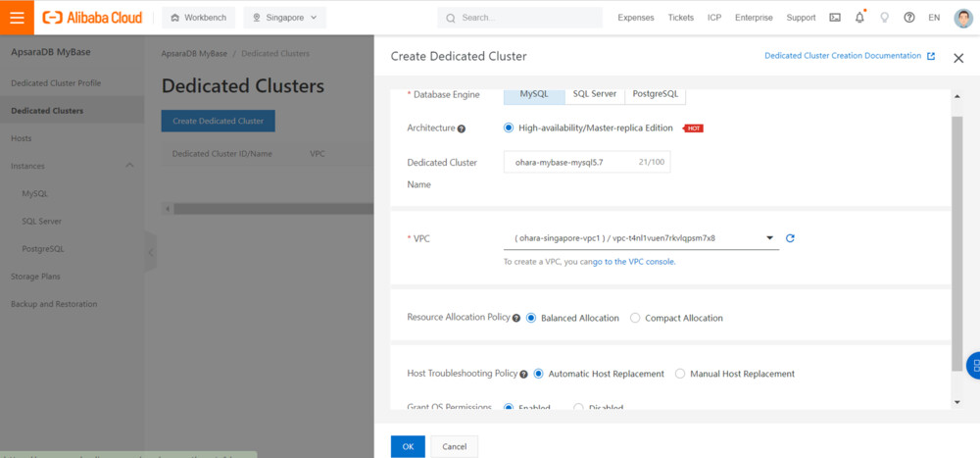This screenshot has height=458, width=980.
Task: Select the Balanced Allocation radio button
Action: click(x=531, y=318)
